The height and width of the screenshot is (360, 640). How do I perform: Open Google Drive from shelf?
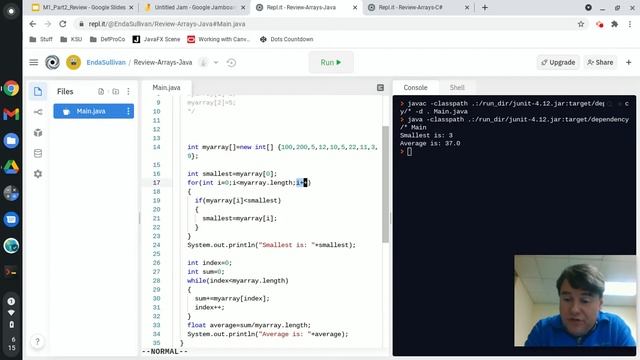pos(11,167)
